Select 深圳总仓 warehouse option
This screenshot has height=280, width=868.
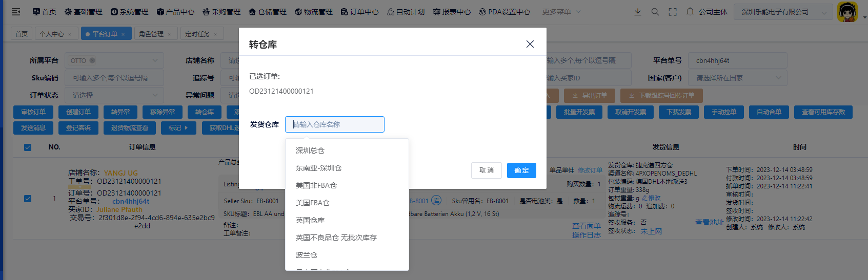tap(347, 150)
